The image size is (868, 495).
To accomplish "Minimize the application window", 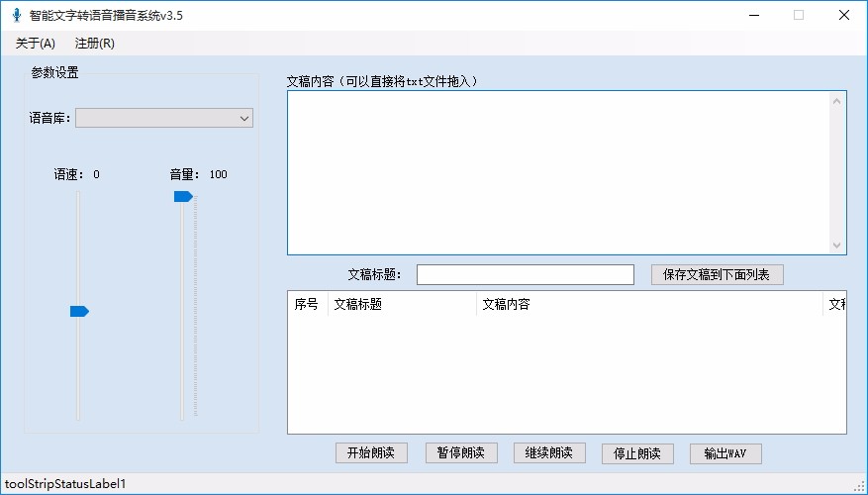I will (x=754, y=15).
